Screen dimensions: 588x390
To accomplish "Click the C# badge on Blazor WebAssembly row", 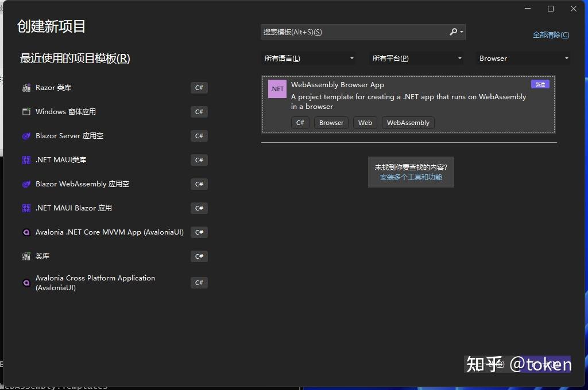I will pyautogui.click(x=199, y=184).
